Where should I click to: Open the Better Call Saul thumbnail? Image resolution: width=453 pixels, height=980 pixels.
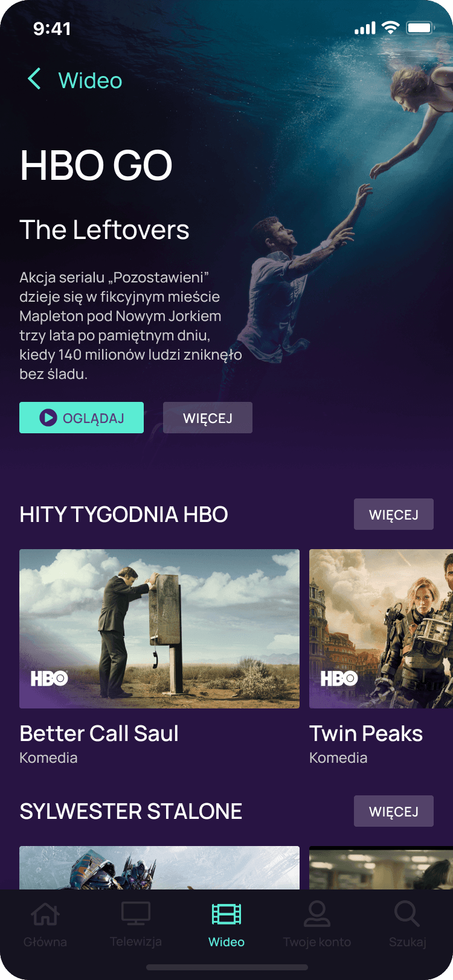(x=159, y=629)
